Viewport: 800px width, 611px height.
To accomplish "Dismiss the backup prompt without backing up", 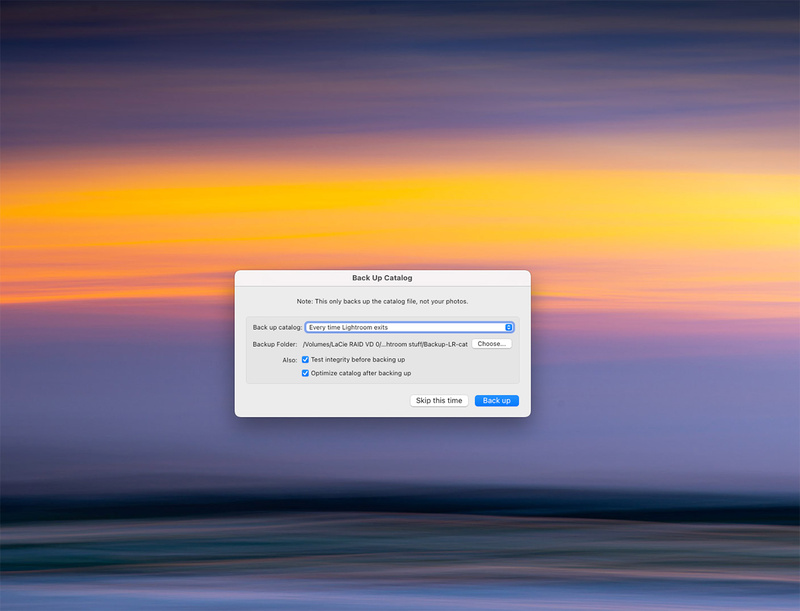I will point(438,400).
